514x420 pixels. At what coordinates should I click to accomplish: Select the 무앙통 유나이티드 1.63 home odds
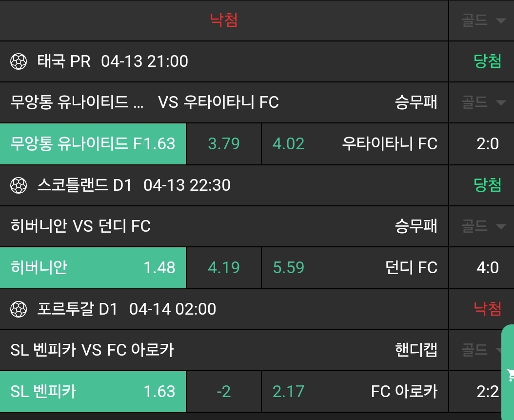[93, 144]
